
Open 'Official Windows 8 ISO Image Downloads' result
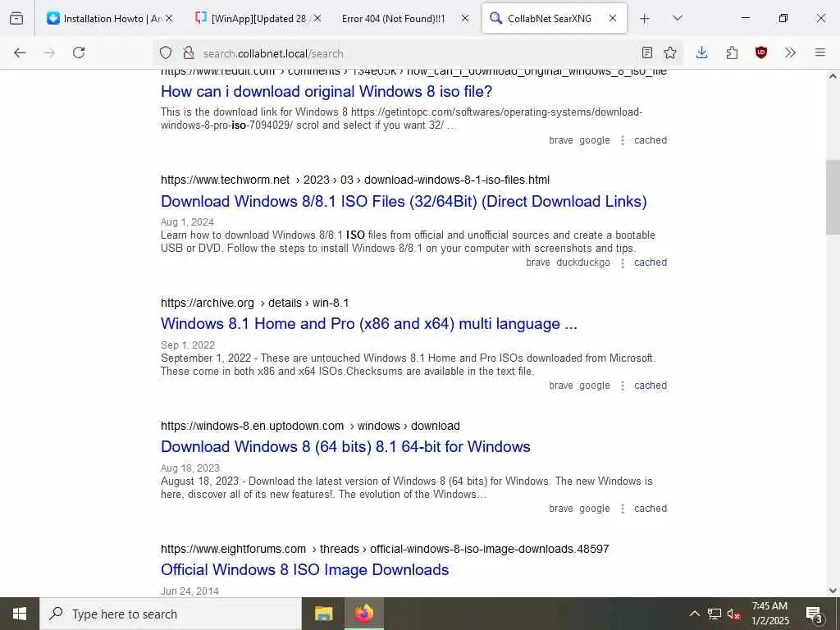click(305, 569)
